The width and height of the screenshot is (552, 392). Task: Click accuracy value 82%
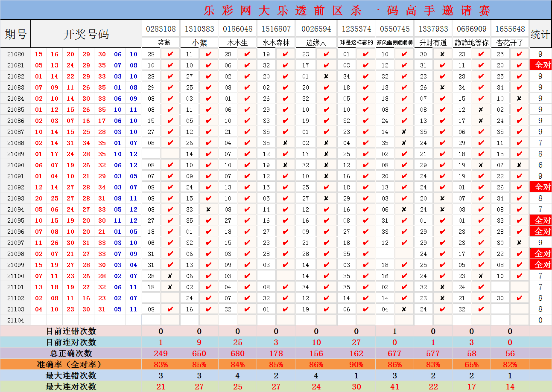(x=510, y=364)
